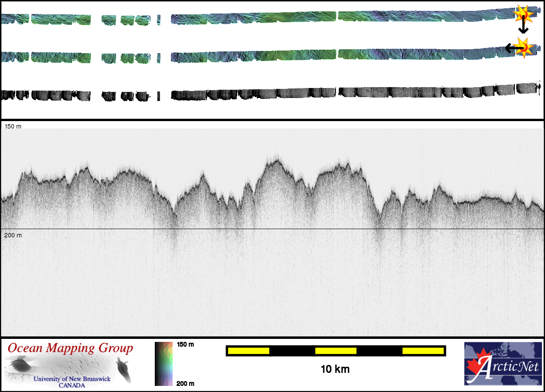Click the 150 m legend label
This screenshot has width=545, height=392.
coord(185,345)
